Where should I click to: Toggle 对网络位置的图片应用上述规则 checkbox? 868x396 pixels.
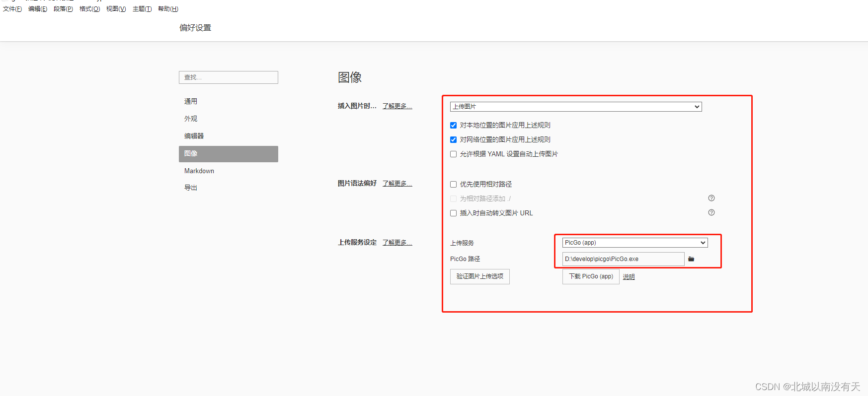[453, 140]
